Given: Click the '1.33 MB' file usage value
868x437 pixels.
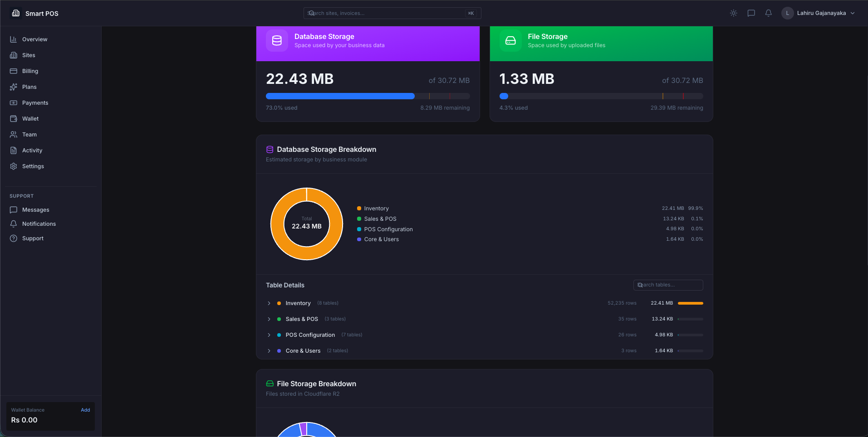Looking at the screenshot, I should point(527,79).
